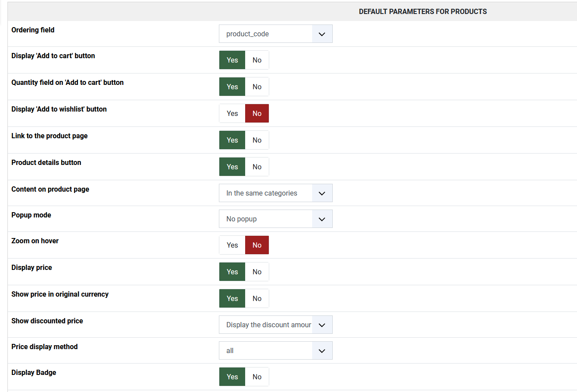Select Yes for Product details button
This screenshot has width=577, height=392.
232,167
